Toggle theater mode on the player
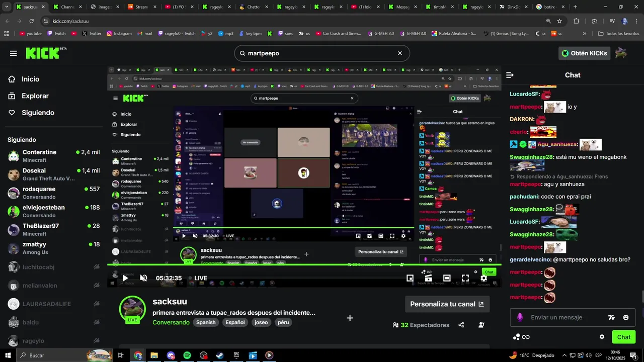The height and width of the screenshot is (362, 644). 447,278
